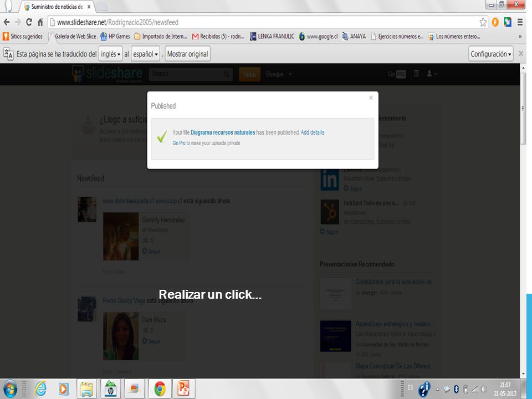The width and height of the screenshot is (532, 399).
Task: Click the blue extension icon beside the Chrome menu
Action: 507,22
